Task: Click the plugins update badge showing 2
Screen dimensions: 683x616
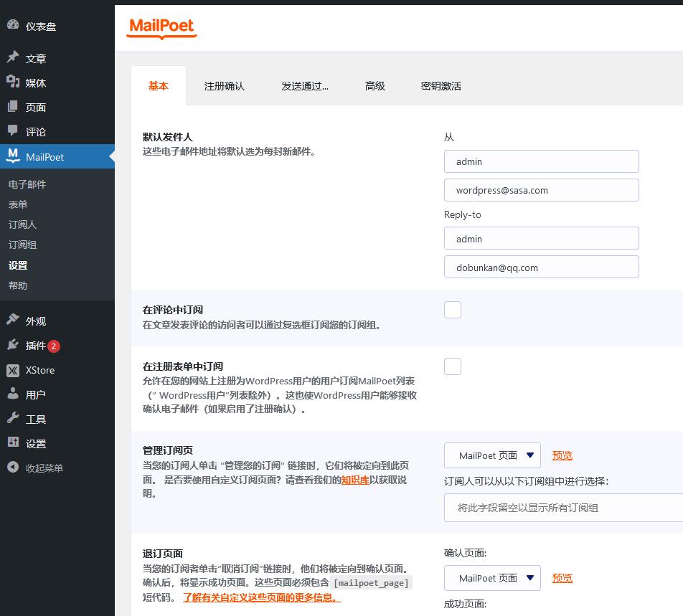Action: point(54,346)
